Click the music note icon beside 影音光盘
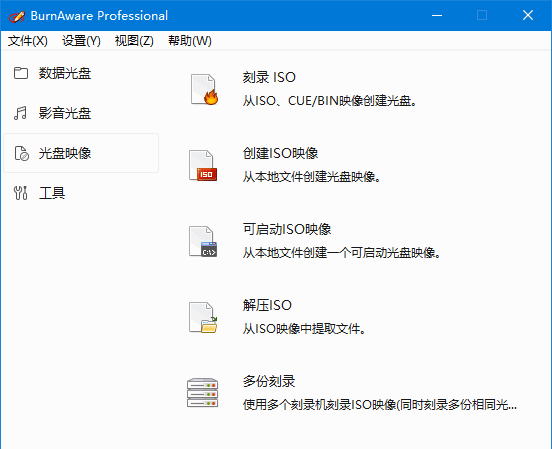Image resolution: width=552 pixels, height=449 pixels. [x=20, y=113]
